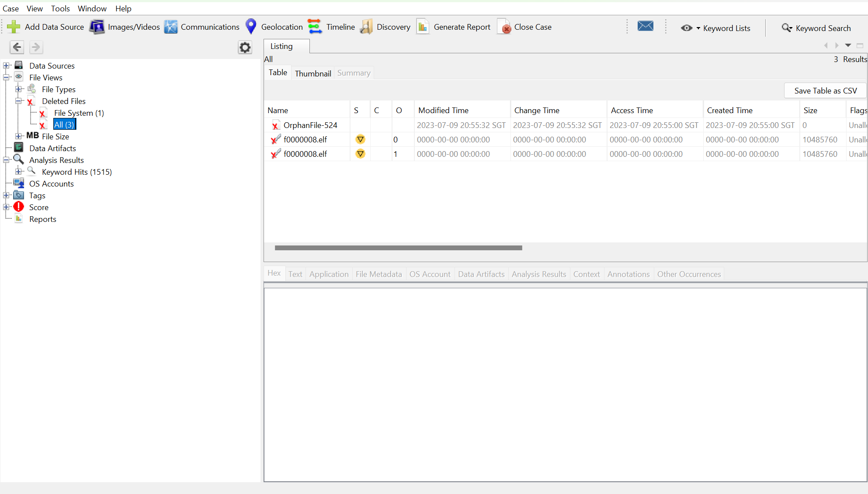Open the ingest messages envelope icon
The image size is (868, 494).
coord(646,26)
